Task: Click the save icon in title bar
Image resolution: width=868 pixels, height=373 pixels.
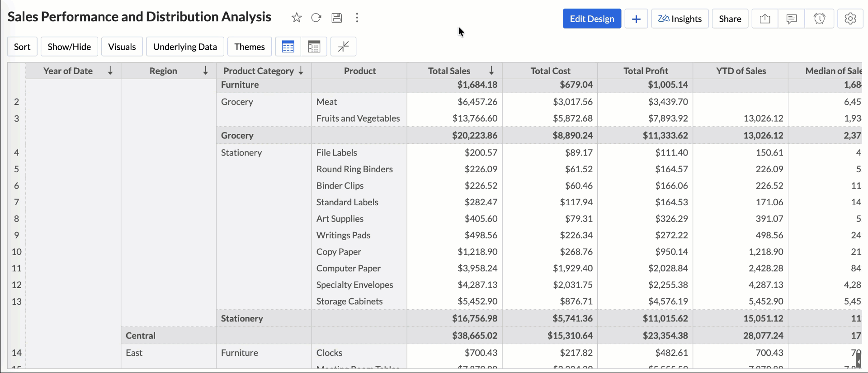Action: coord(336,18)
